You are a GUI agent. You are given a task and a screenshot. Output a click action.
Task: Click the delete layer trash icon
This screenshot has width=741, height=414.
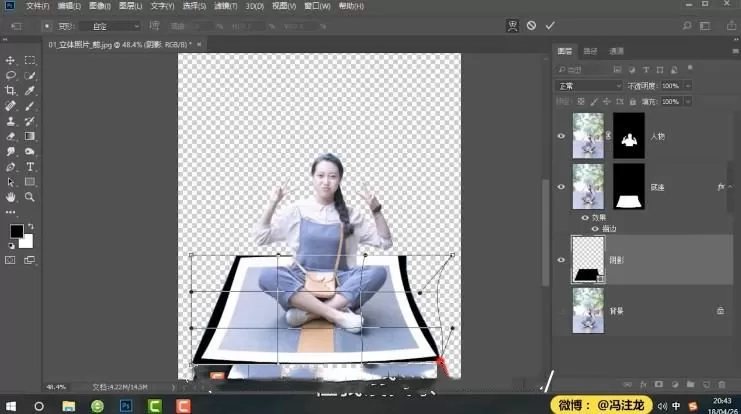(721, 383)
